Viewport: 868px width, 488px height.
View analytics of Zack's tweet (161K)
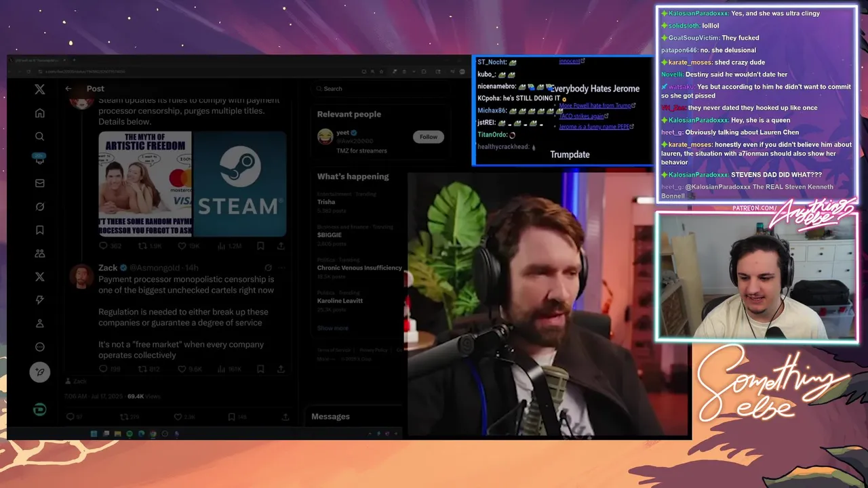click(229, 369)
